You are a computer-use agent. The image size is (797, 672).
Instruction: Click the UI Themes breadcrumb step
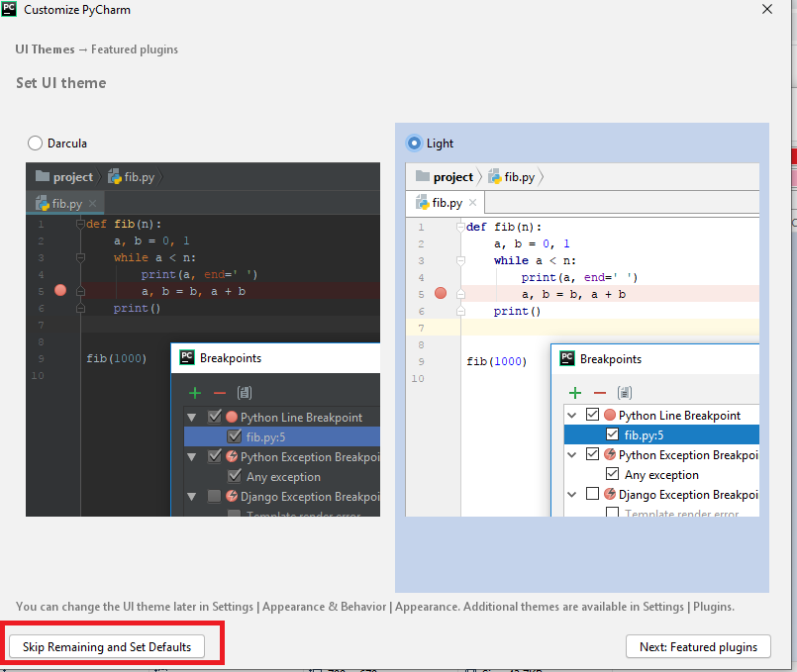coord(45,49)
